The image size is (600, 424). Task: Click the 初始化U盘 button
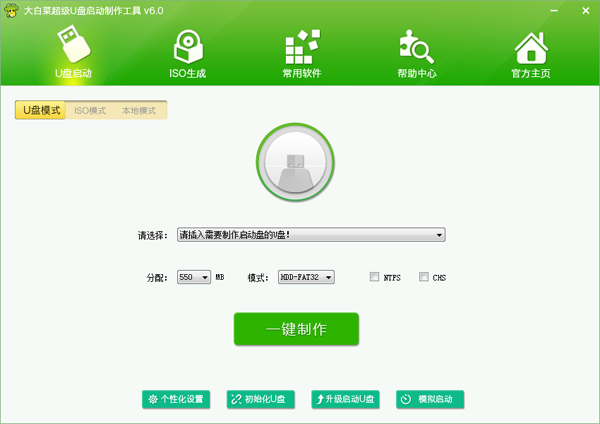tap(261, 399)
